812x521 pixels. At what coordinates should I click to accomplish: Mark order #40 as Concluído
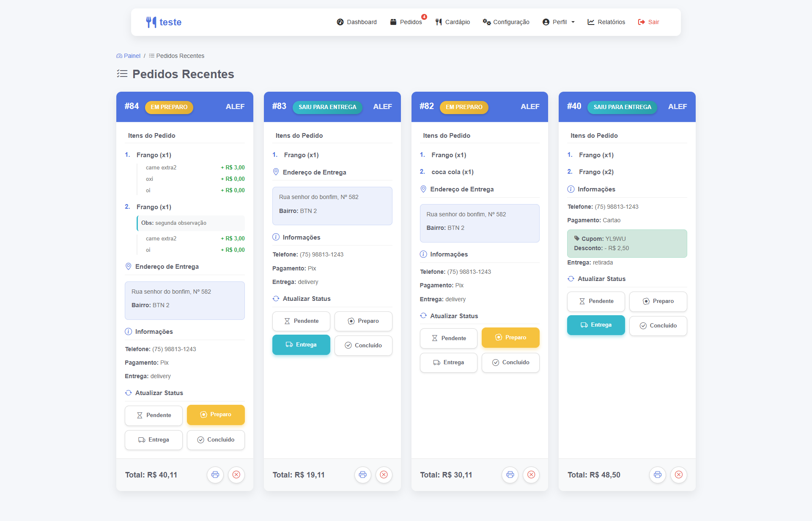tap(658, 326)
